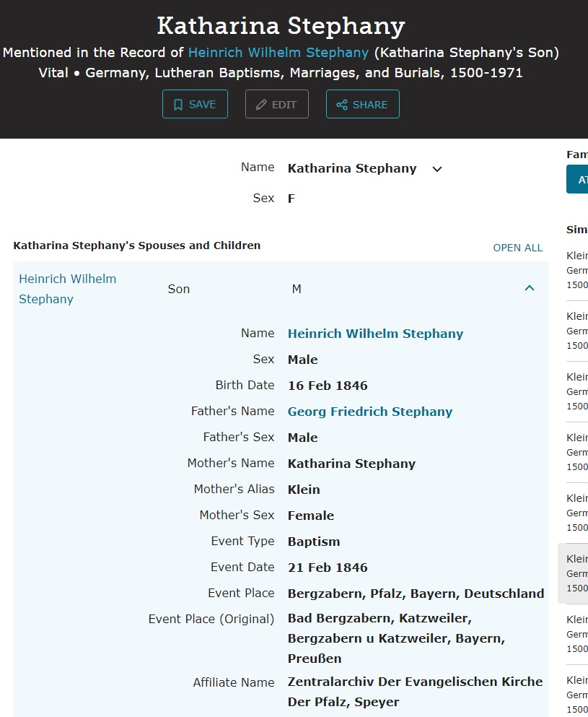This screenshot has height=717, width=588.
Task: Click the bookmark icon on SAVE
Action: (177, 105)
